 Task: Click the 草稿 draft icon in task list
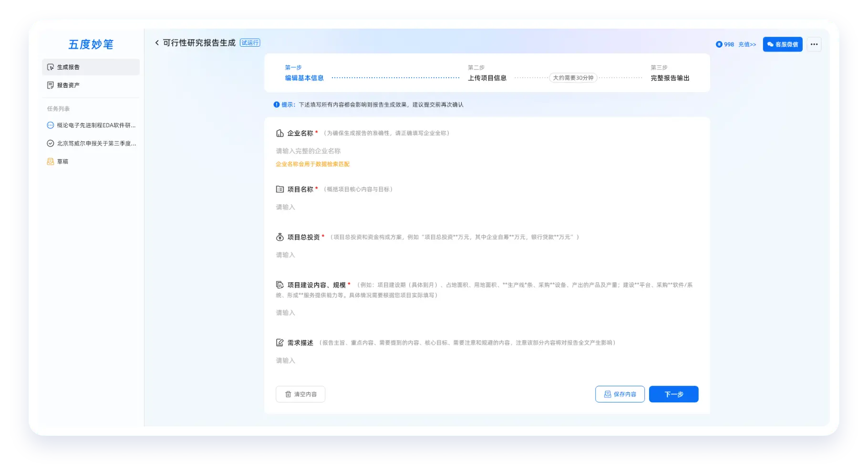(x=50, y=162)
